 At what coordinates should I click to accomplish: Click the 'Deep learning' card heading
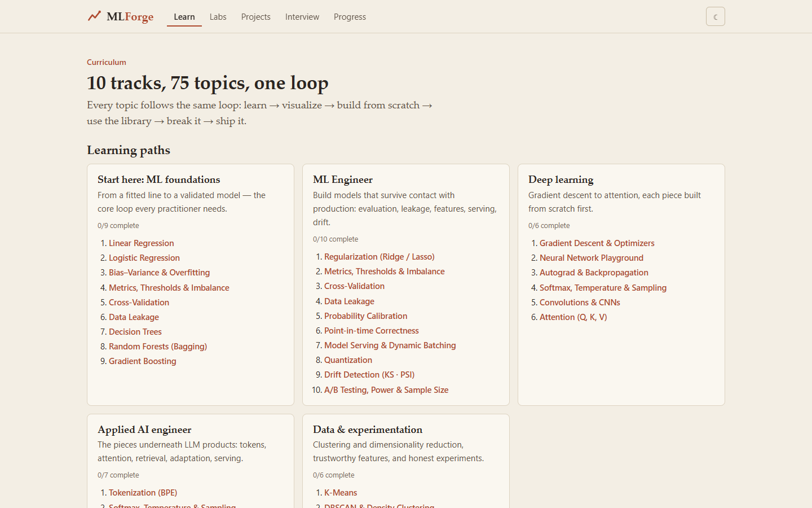[x=561, y=179]
